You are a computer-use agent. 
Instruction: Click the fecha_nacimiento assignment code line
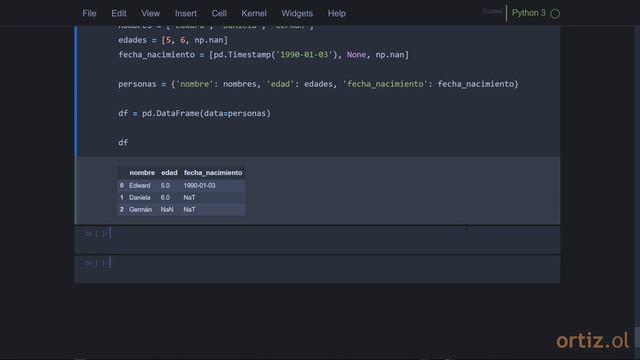pos(263,55)
